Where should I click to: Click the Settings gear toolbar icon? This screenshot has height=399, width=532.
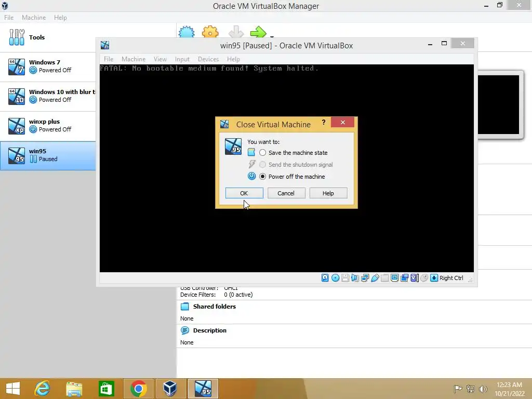tap(210, 32)
